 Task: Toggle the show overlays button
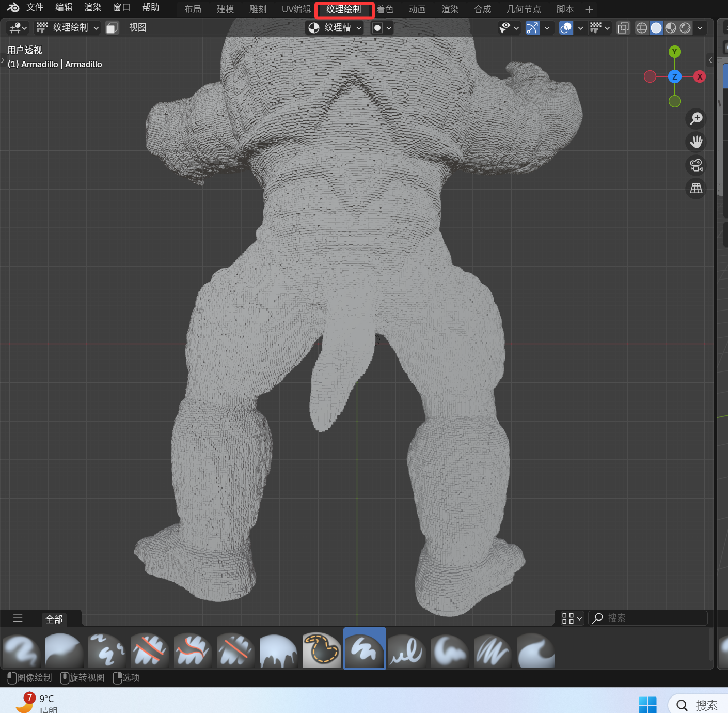(566, 28)
